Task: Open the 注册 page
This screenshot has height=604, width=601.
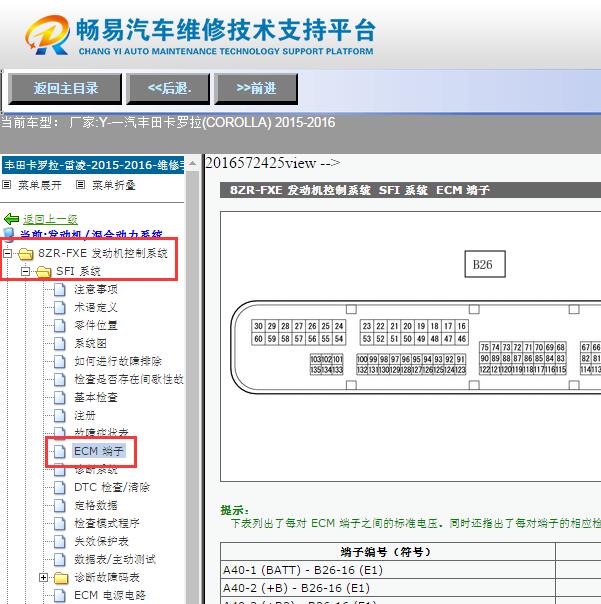Action: [85, 416]
